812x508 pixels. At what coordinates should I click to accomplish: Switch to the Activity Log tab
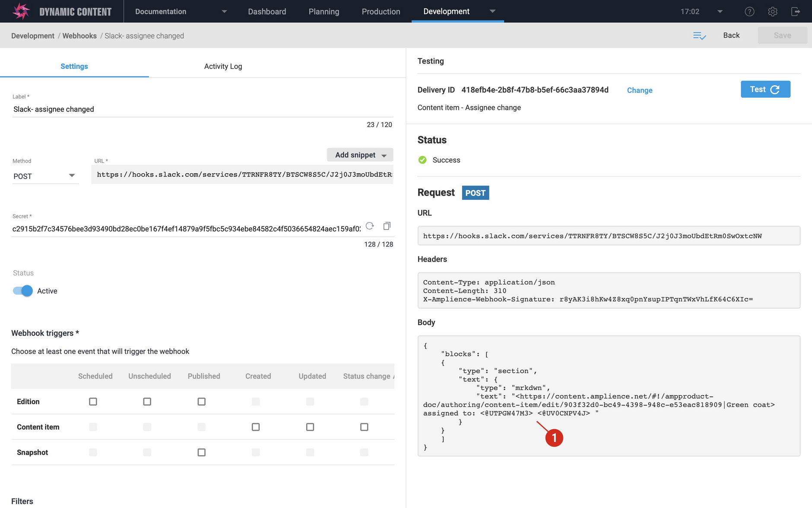tap(223, 66)
